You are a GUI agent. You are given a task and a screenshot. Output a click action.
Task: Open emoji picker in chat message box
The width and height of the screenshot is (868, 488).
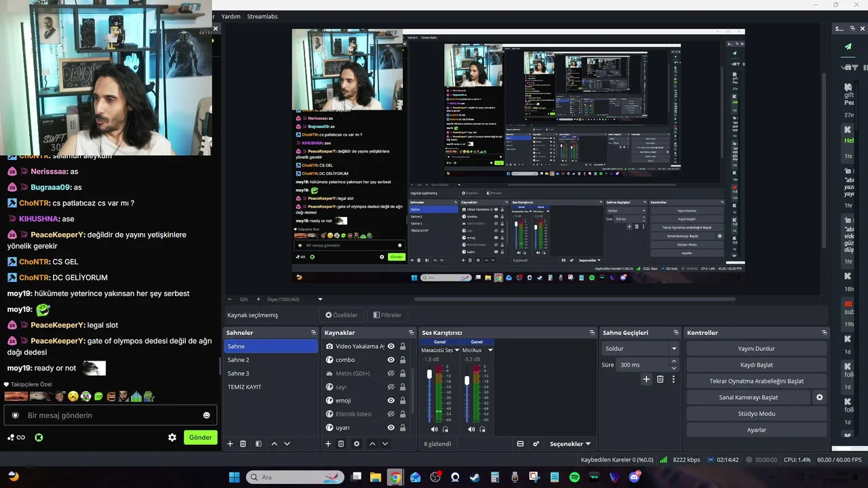(207, 415)
